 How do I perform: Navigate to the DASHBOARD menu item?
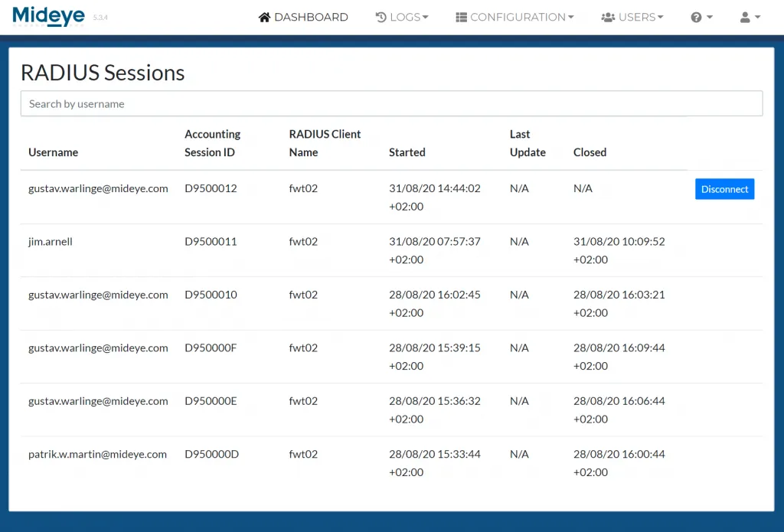pyautogui.click(x=310, y=16)
